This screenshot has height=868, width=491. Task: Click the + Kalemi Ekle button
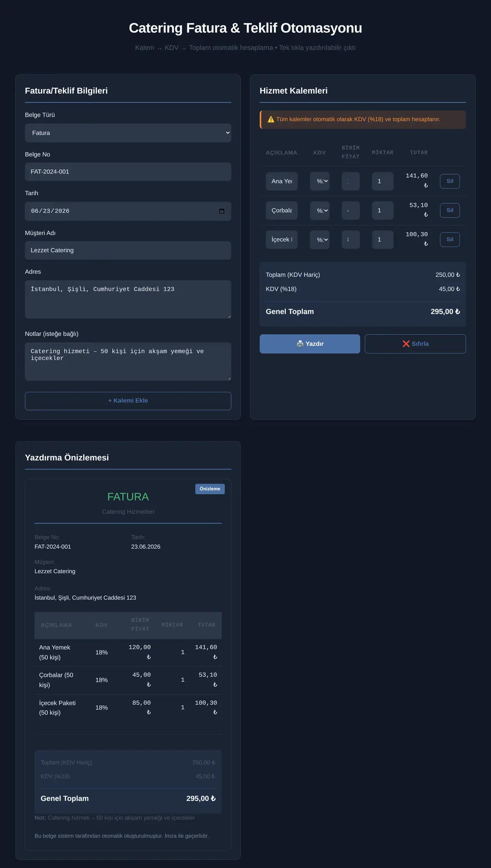tap(128, 401)
